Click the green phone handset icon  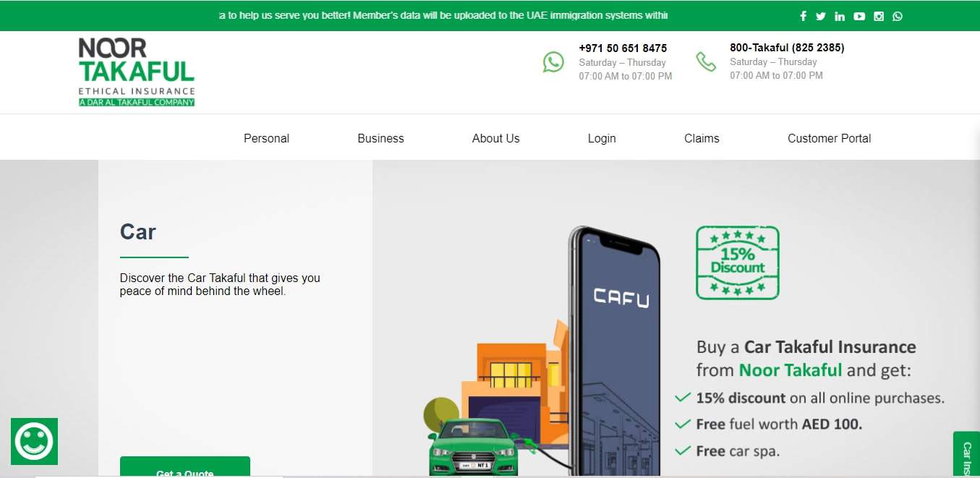(x=706, y=61)
